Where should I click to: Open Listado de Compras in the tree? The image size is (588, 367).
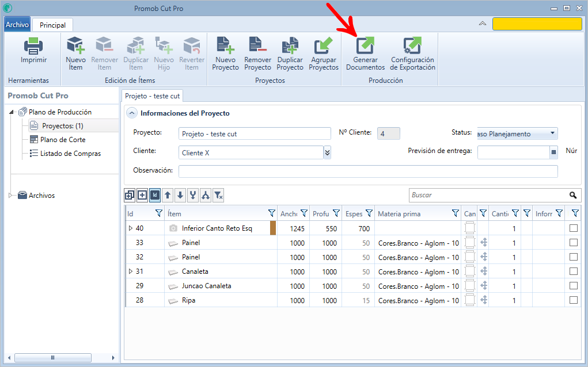(x=70, y=154)
